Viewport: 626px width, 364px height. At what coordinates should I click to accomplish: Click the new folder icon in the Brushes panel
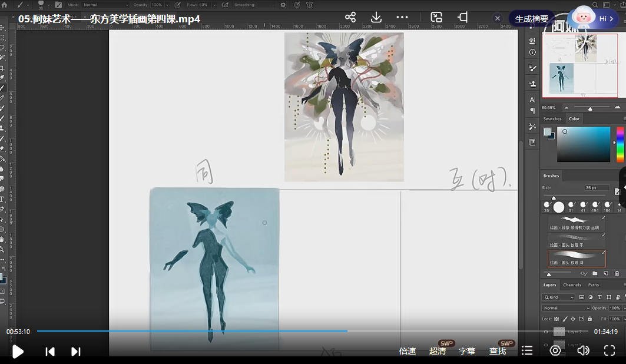coord(595,273)
